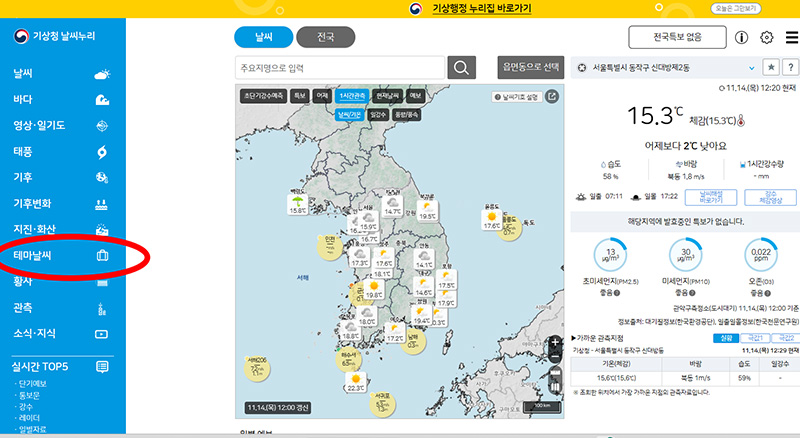Open the 바다 sidebar menu
The width and height of the screenshot is (800, 438).
tap(23, 100)
